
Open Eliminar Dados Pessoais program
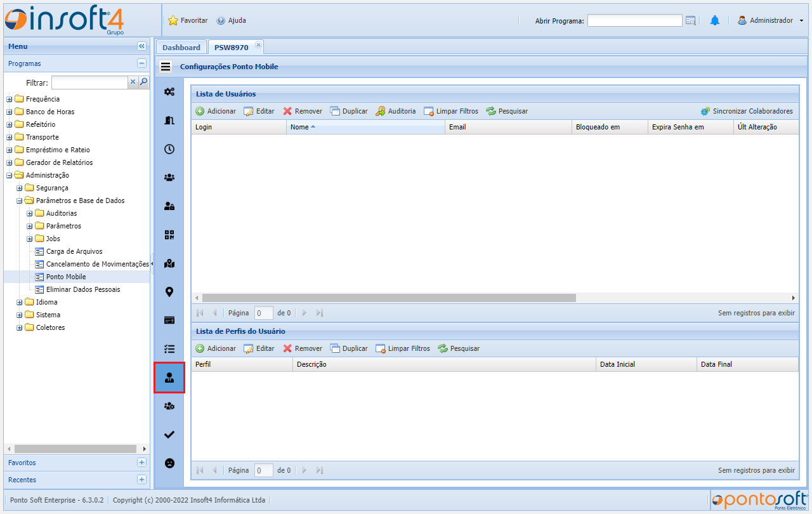coord(82,289)
